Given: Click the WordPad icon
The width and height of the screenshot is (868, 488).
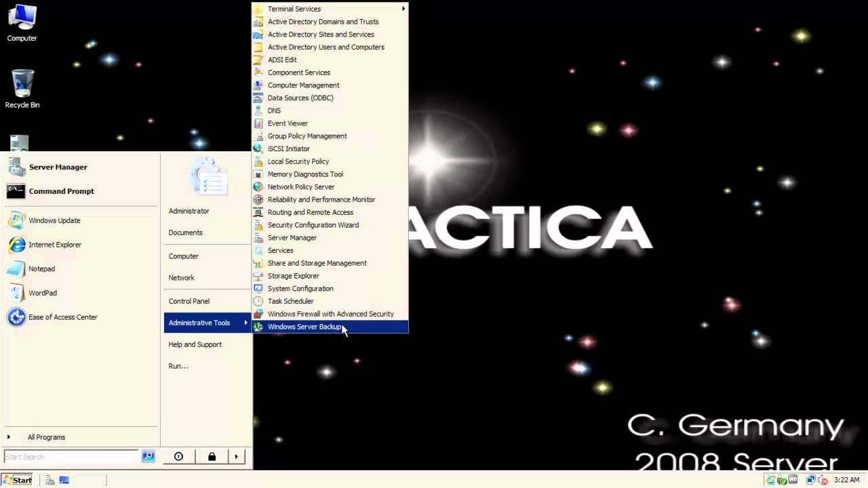Looking at the screenshot, I should 16,293.
